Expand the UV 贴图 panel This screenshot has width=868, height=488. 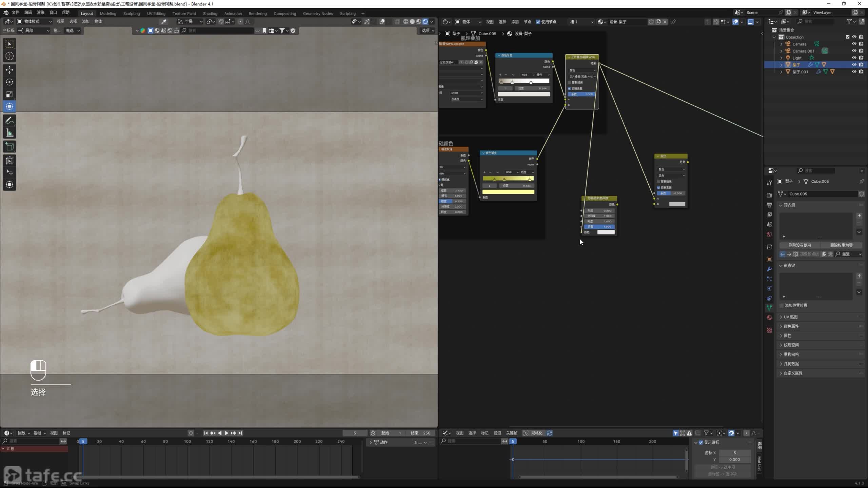(790, 317)
